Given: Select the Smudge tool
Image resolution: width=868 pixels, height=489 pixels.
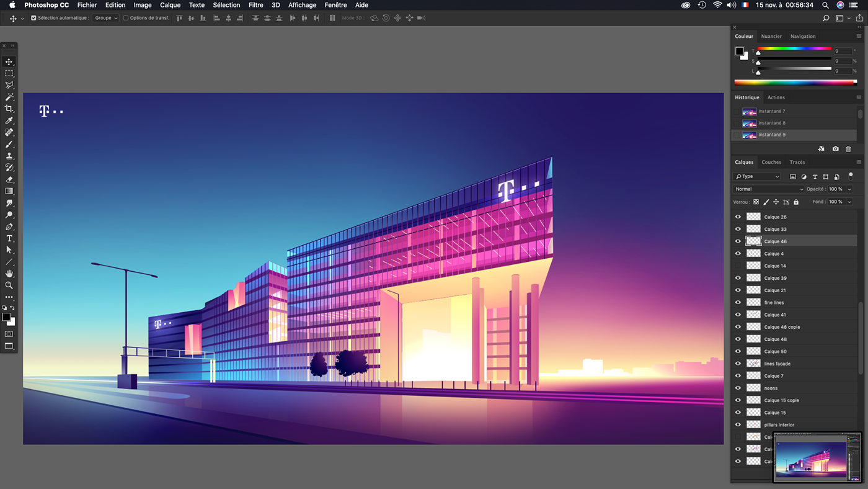Looking at the screenshot, I should tap(9, 203).
